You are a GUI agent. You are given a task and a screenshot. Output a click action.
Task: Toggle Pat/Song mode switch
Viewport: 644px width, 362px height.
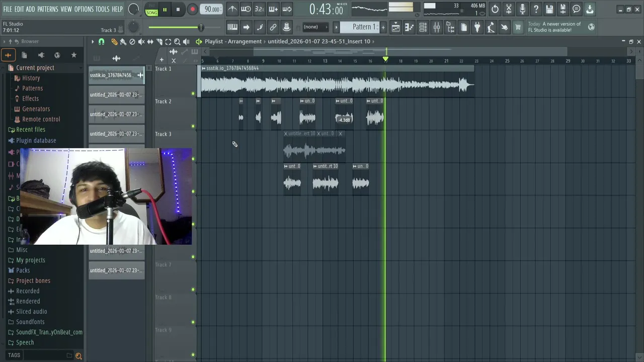pyautogui.click(x=151, y=10)
